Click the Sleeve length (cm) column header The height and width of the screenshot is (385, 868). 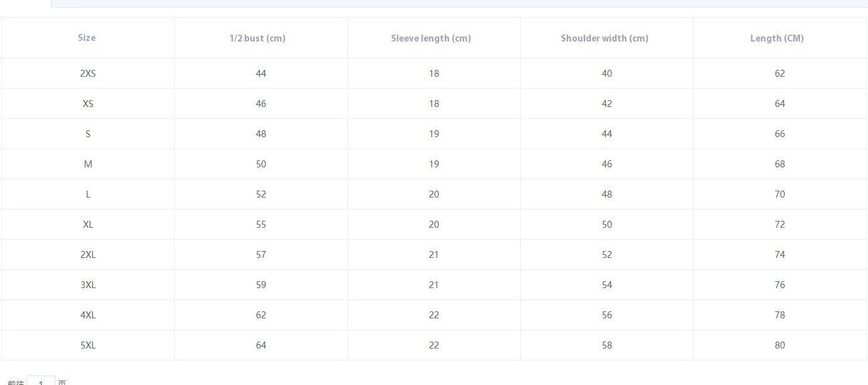point(431,38)
